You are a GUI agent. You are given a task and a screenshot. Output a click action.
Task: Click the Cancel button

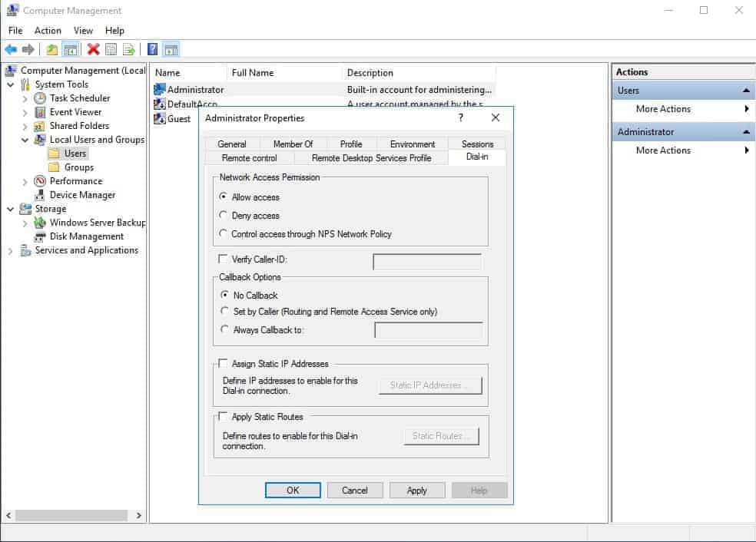355,490
